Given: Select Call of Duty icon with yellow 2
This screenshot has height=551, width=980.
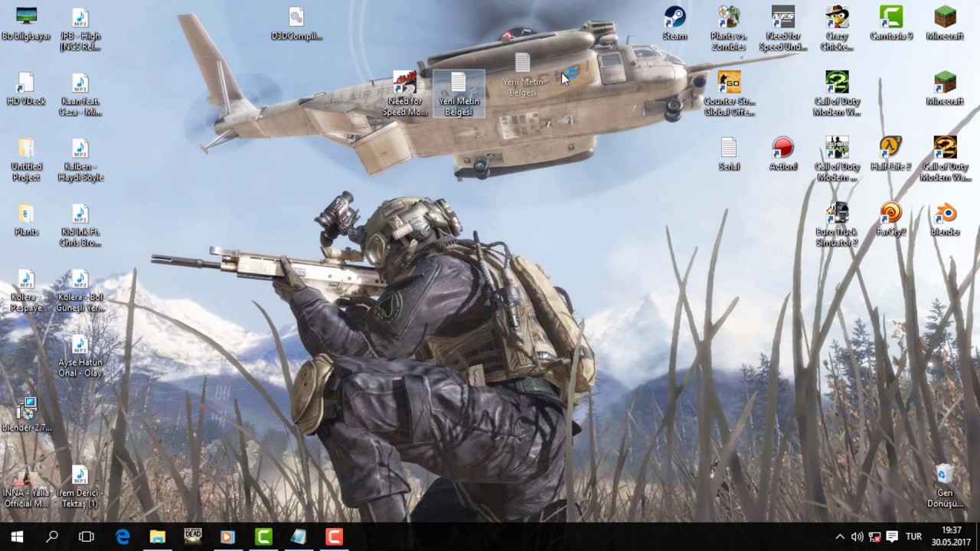Looking at the screenshot, I should pyautogui.click(x=946, y=160).
